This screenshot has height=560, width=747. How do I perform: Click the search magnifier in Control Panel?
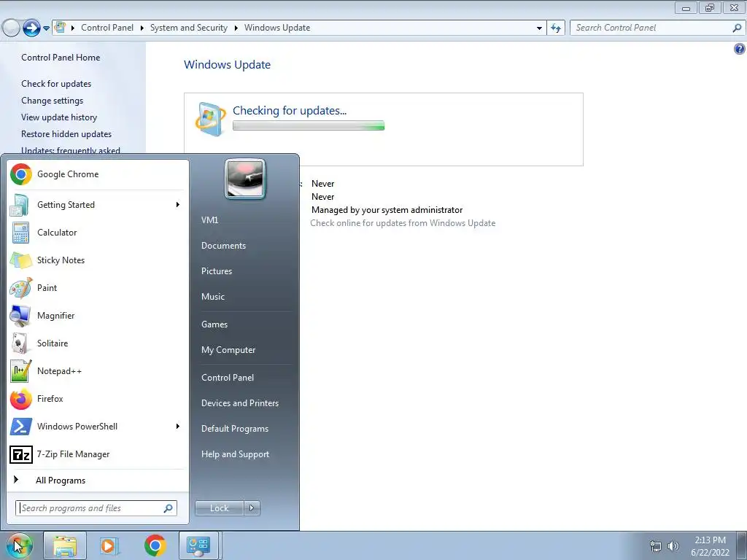737,28
